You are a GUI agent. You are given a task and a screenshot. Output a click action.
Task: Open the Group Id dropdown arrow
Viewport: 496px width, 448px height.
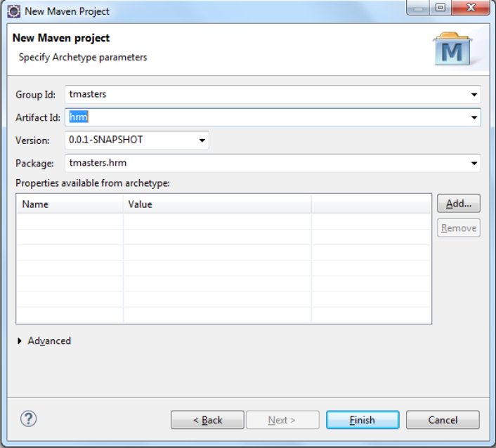pos(475,94)
